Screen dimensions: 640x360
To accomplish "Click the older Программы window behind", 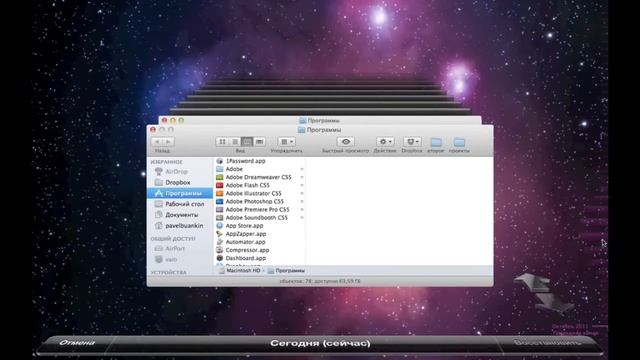I will coord(320,120).
